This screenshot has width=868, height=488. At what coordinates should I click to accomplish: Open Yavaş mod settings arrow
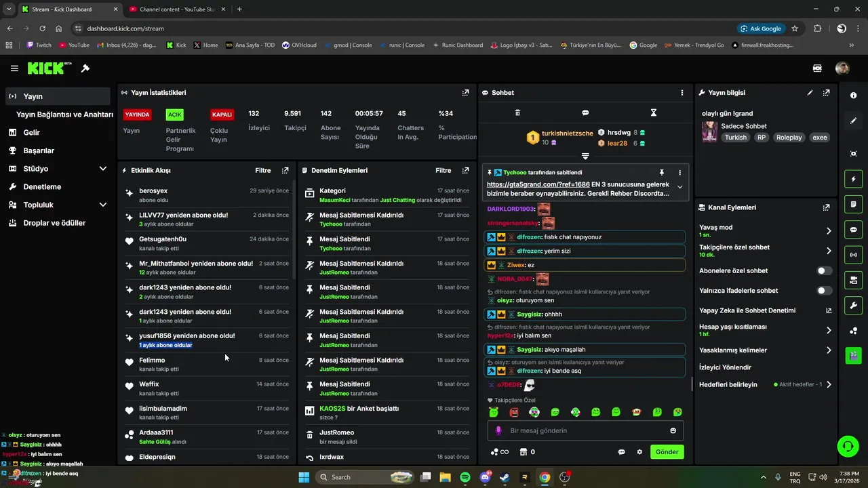pyautogui.click(x=829, y=231)
